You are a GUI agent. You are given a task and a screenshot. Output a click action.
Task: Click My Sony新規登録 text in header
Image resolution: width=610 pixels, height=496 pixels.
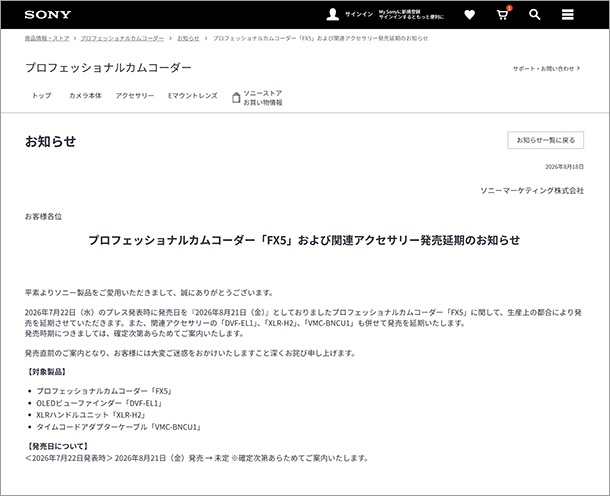[400, 12]
